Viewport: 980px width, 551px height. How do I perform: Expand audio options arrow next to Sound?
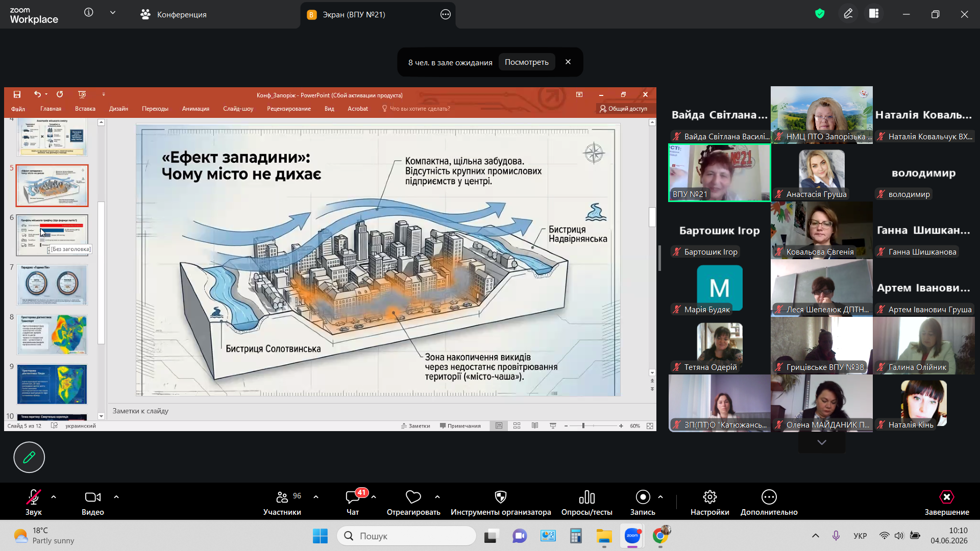(54, 497)
